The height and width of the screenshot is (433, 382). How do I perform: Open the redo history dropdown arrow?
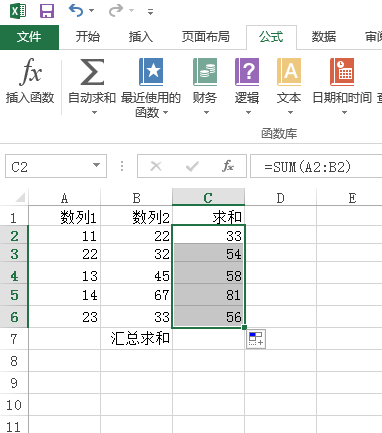pos(131,11)
